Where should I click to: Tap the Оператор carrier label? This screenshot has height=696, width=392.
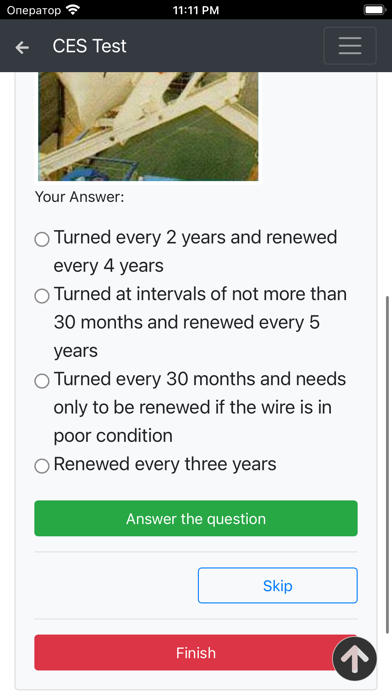coord(34,10)
